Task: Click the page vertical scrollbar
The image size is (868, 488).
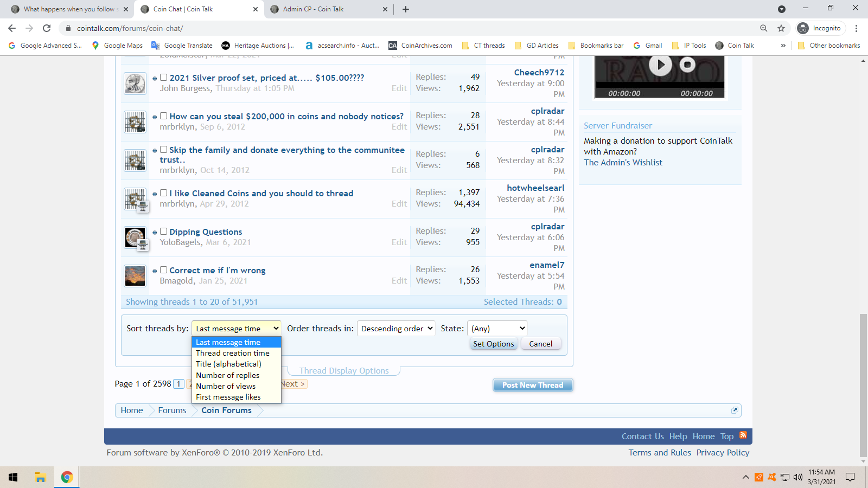Action: point(863,385)
